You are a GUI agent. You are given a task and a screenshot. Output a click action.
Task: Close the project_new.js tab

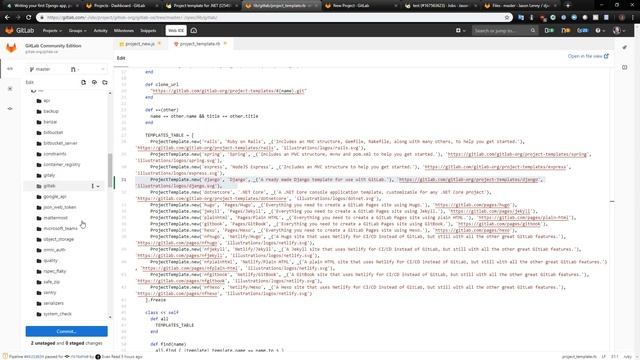tap(160, 44)
